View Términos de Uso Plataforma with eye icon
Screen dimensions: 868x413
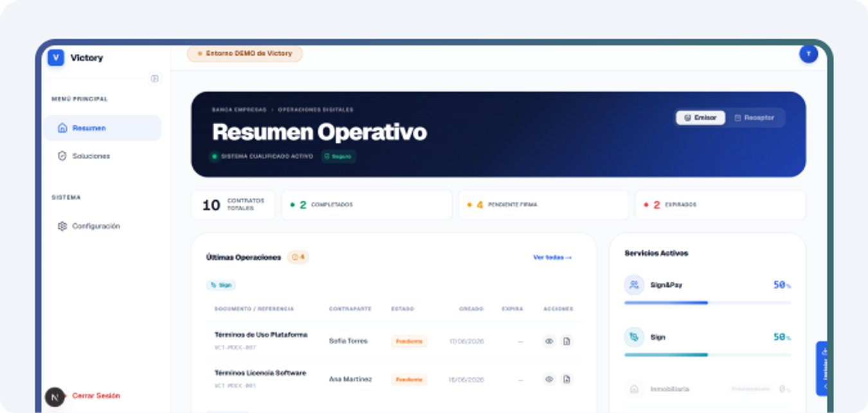pos(549,342)
